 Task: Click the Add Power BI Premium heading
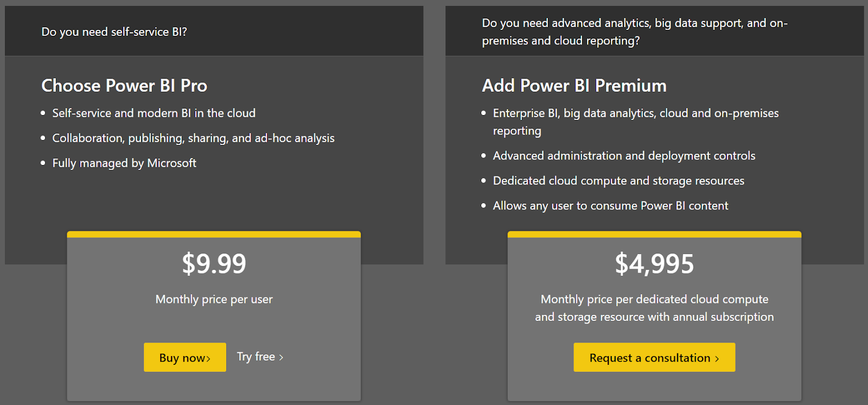574,85
